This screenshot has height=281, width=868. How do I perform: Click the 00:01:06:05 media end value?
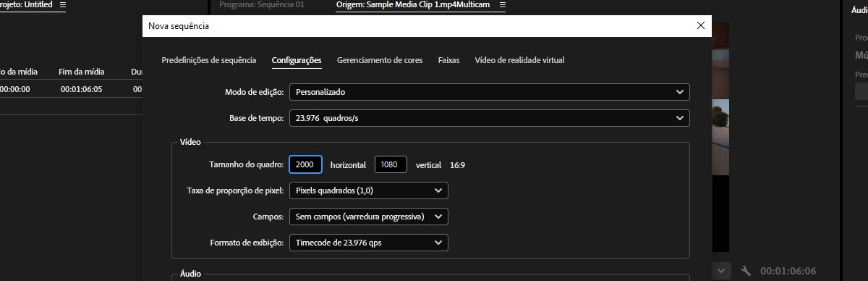tap(82, 89)
